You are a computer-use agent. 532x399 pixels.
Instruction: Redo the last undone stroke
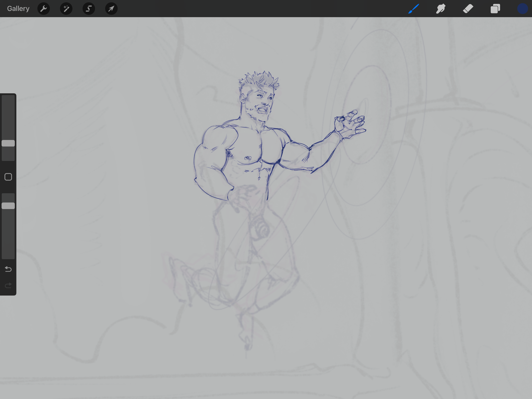click(x=8, y=285)
